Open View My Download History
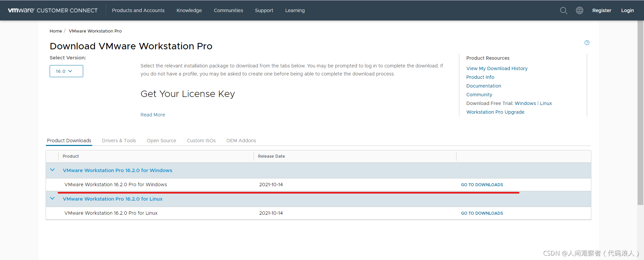Screen dimensions: 644x260 pyautogui.click(x=497, y=68)
